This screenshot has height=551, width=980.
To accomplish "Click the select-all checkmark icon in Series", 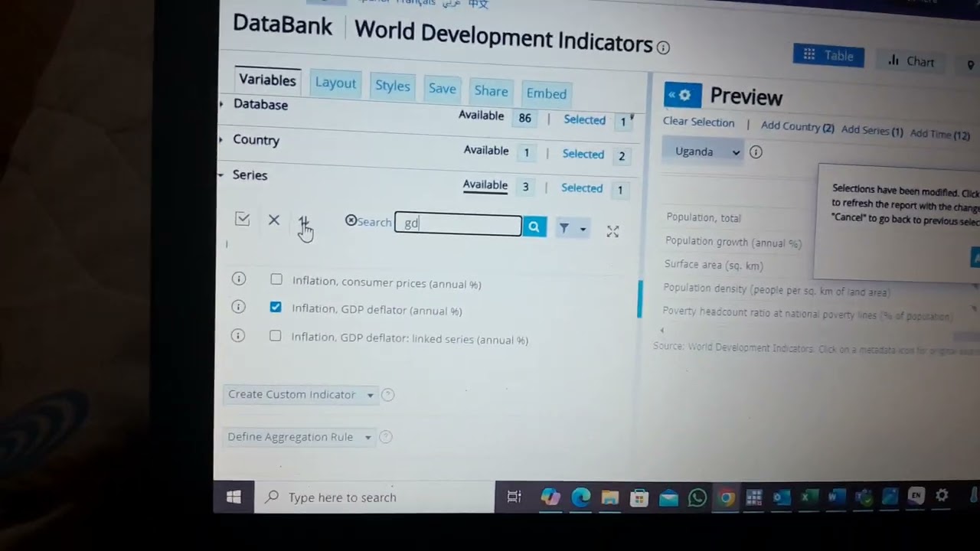I will tap(243, 220).
